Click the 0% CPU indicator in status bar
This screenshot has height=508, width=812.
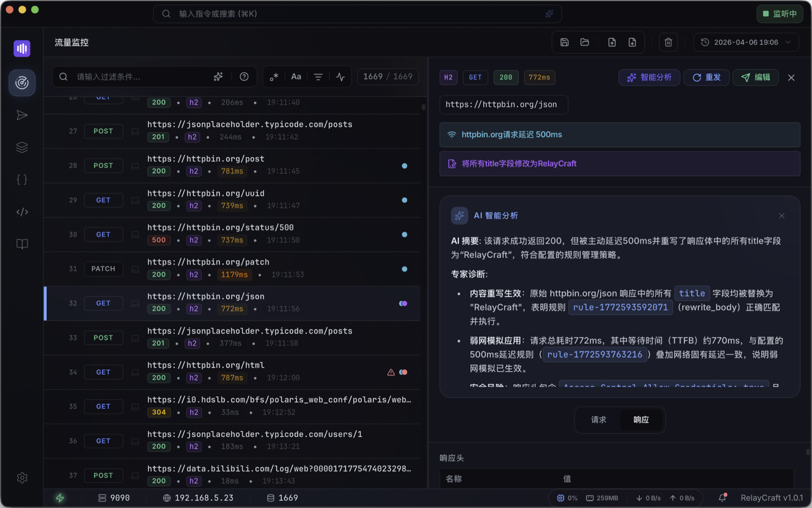click(567, 498)
